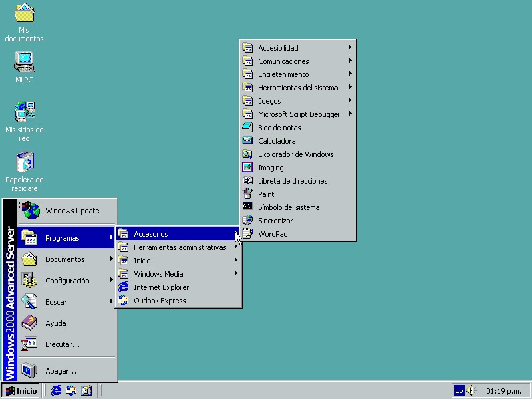Expand the Windows Media submenu arrow

point(235,273)
